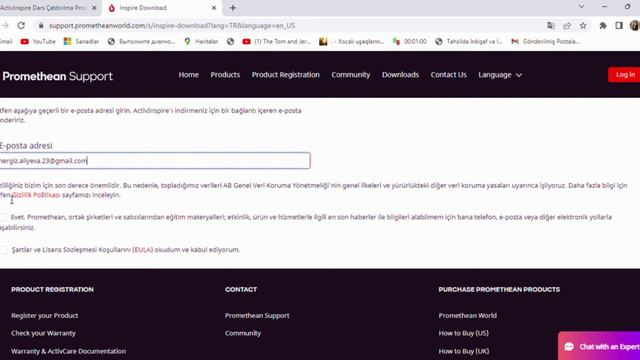Viewport: 640px width, 360px height.
Task: Open the Tahsilda Inkisaf bookmark
Action: (x=469, y=41)
